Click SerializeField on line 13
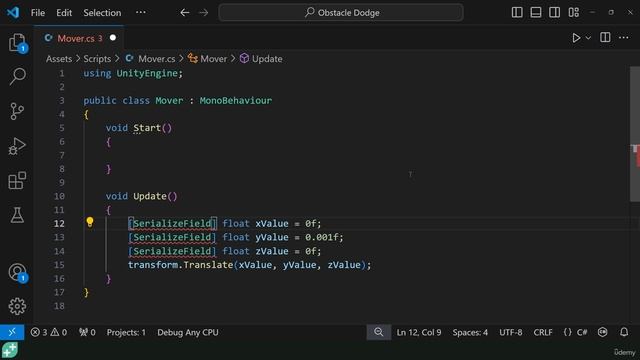The height and width of the screenshot is (360, 640). [172, 237]
